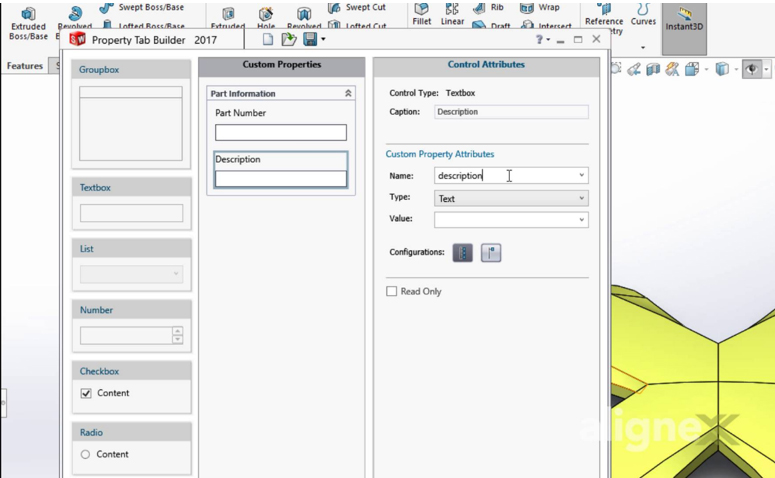Image resolution: width=775 pixels, height=478 pixels.
Task: Click the Extruded Boss/Base tool
Action: [x=28, y=22]
